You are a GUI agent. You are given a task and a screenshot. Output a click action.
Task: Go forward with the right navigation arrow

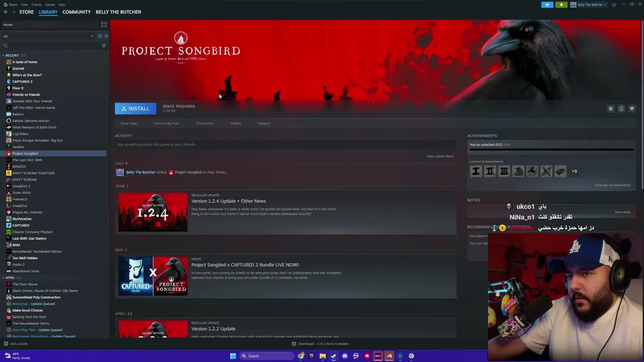(x=14, y=12)
